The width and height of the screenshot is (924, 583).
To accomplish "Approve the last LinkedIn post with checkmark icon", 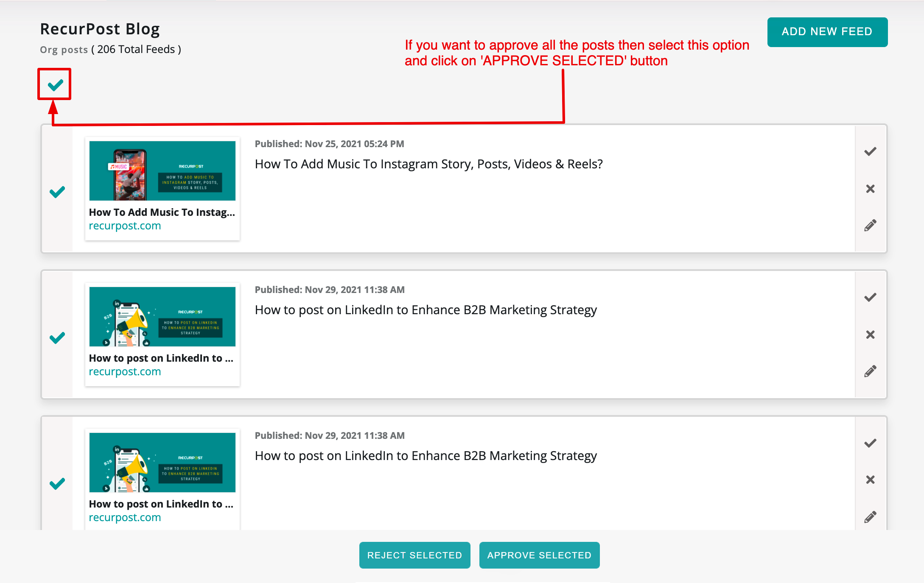I will pyautogui.click(x=870, y=443).
